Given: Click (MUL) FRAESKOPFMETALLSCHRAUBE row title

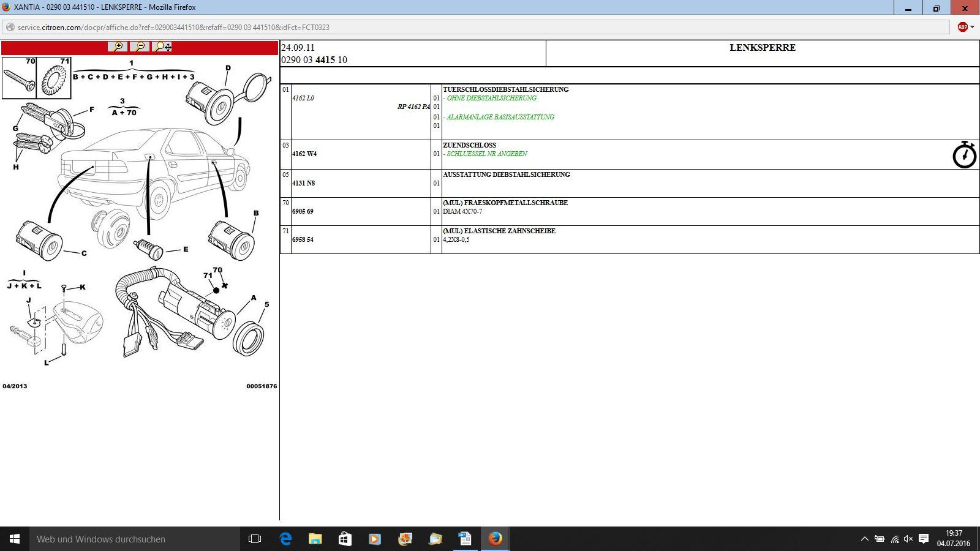Looking at the screenshot, I should (505, 203).
